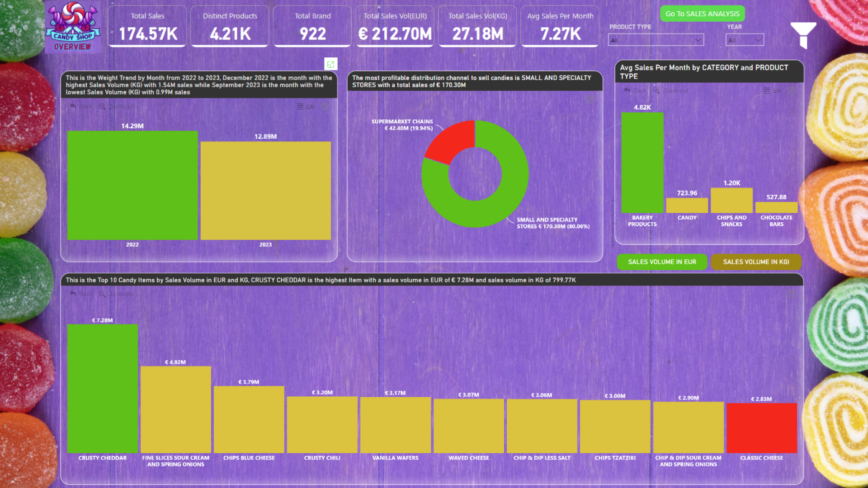Click the SUPERMARKET CHAINS € 42.40M label
The height and width of the screenshot is (488, 868).
(x=402, y=125)
